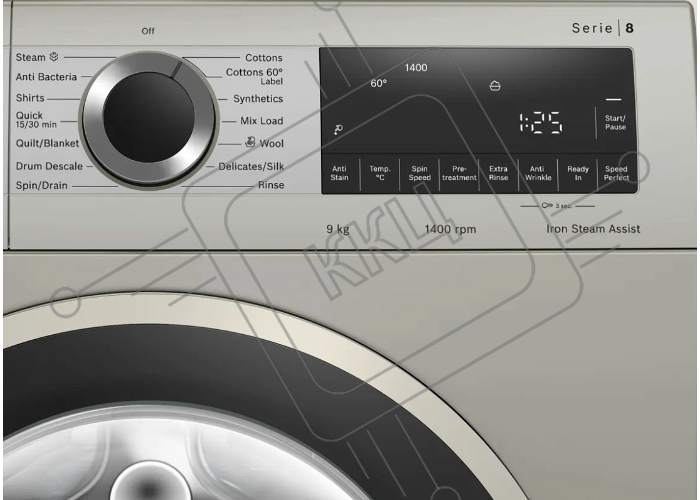The image size is (700, 500).
Task: Tap the Start/Pause button
Action: (615, 122)
